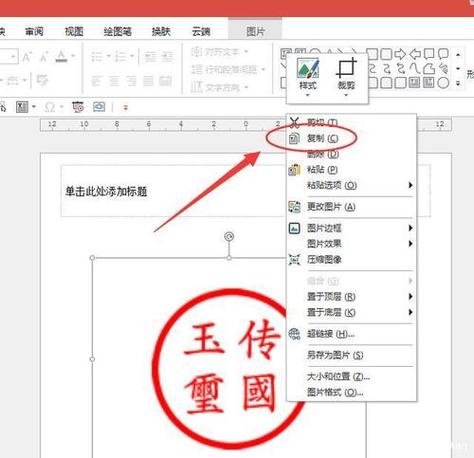Open 图片格式(O) dialog entry

(x=351, y=392)
